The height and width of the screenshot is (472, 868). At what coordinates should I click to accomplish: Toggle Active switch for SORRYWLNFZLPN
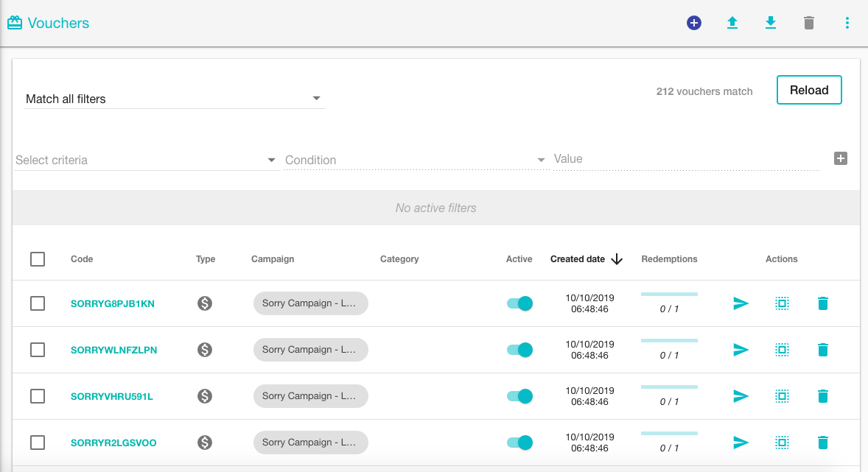[x=519, y=350]
